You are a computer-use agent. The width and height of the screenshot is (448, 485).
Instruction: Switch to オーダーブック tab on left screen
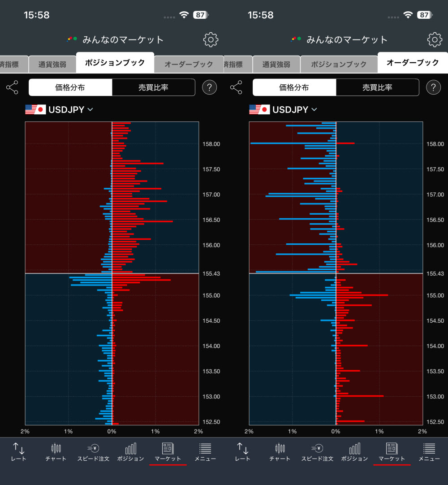click(x=189, y=64)
